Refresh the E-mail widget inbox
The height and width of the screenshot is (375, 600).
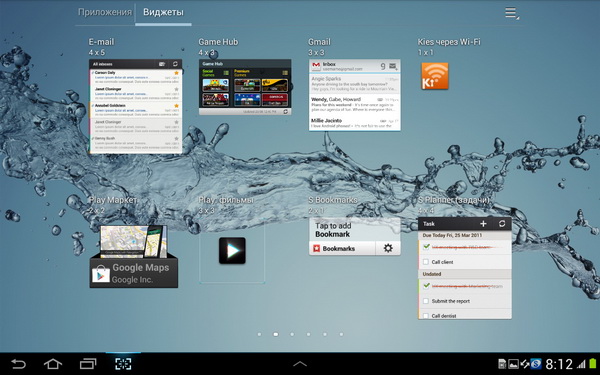pos(175,64)
